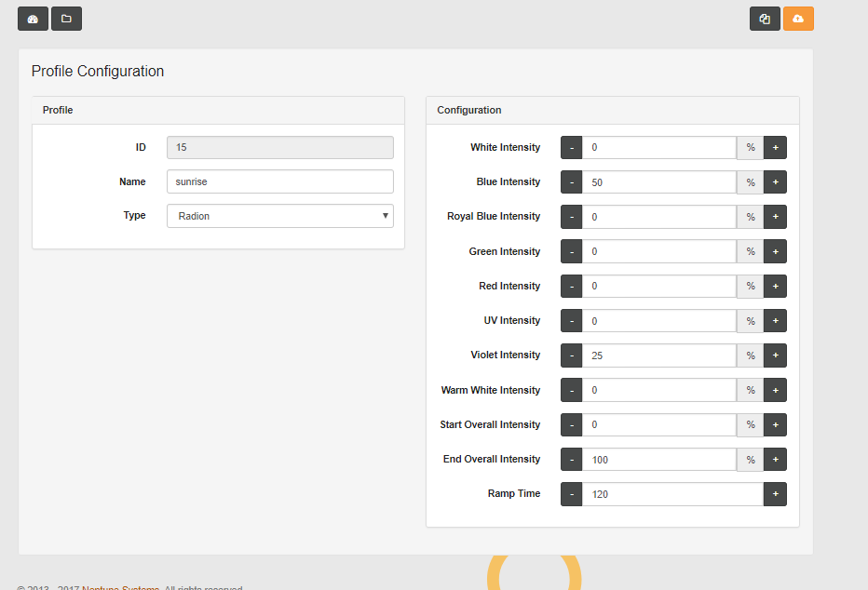Click the folder icon button
The image size is (868, 590).
point(66,19)
